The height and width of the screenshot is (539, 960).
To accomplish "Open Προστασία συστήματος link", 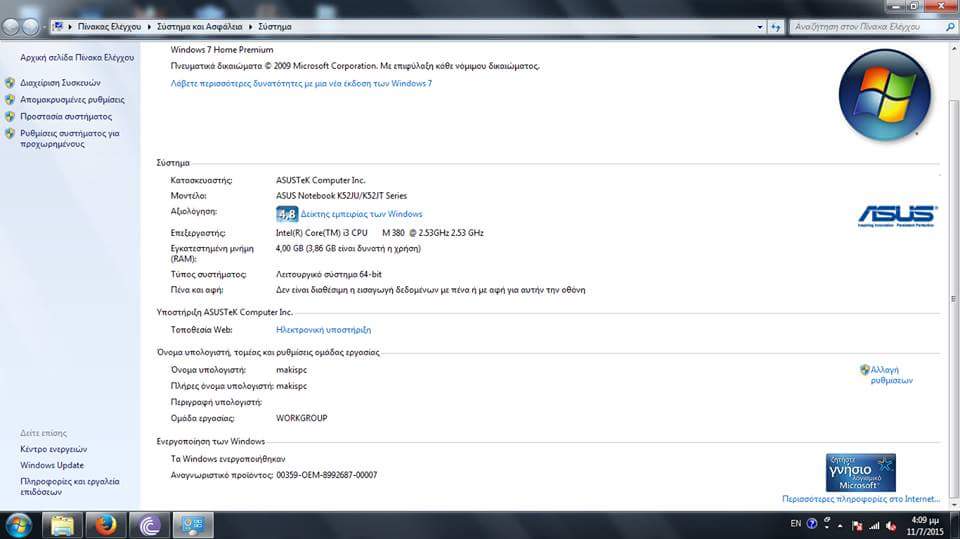I will click(66, 116).
